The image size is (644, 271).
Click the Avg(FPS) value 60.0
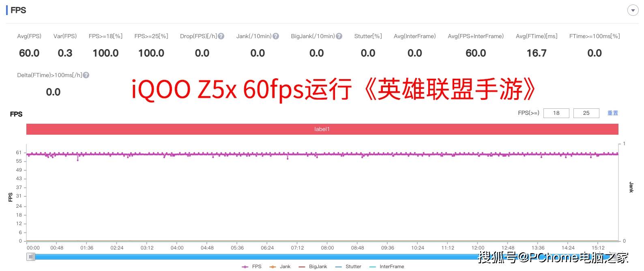[x=29, y=53]
